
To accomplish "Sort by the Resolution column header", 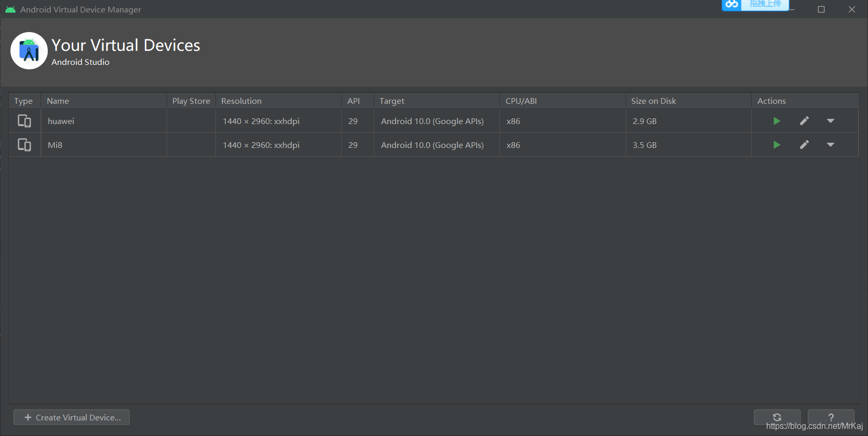I will click(278, 101).
